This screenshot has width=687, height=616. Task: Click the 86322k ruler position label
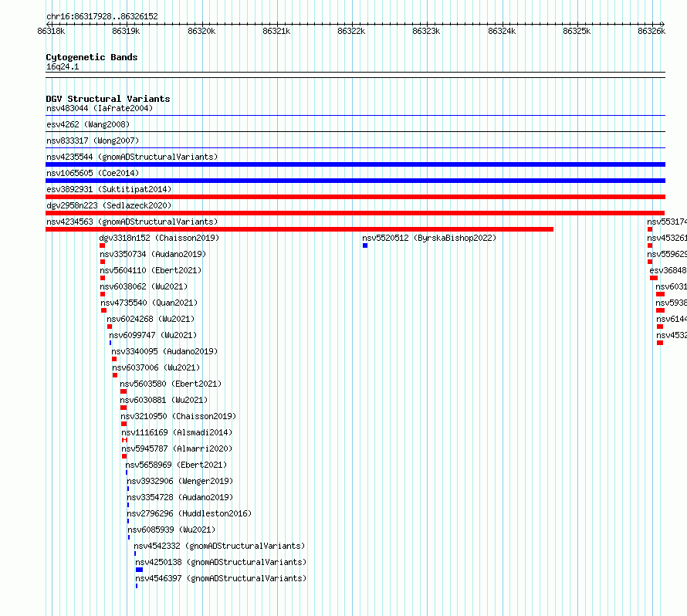click(x=351, y=31)
